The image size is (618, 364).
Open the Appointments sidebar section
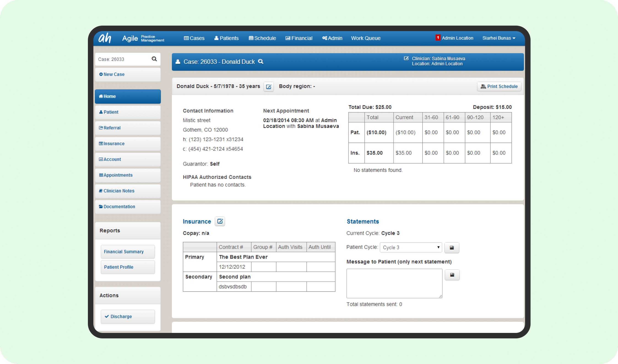(x=128, y=175)
